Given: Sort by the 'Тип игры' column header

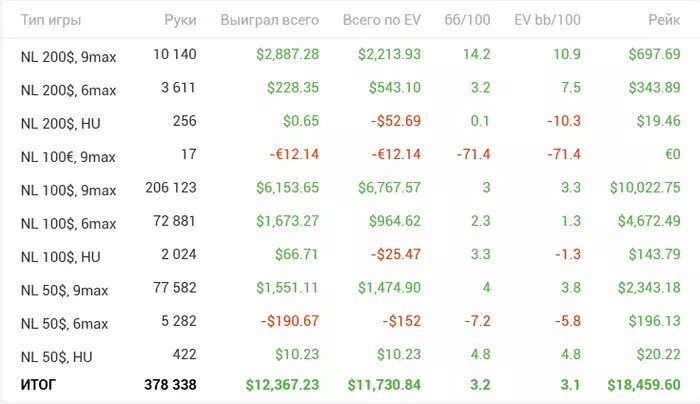Looking at the screenshot, I should pos(50,20).
